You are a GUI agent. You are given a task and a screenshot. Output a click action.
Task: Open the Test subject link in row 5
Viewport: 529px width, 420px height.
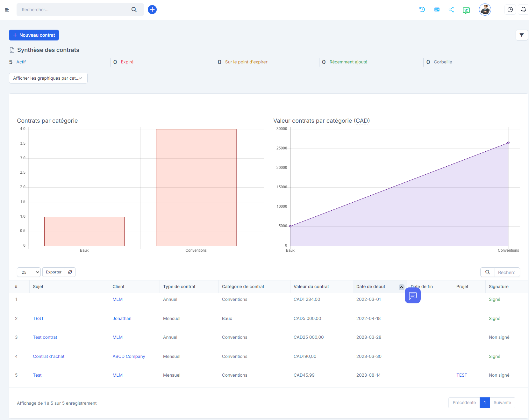click(x=37, y=375)
